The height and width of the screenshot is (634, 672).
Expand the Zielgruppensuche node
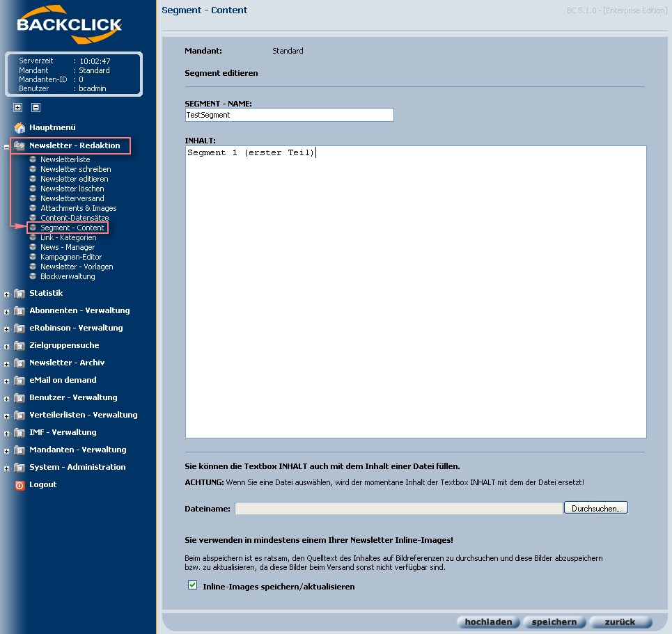(x=6, y=347)
